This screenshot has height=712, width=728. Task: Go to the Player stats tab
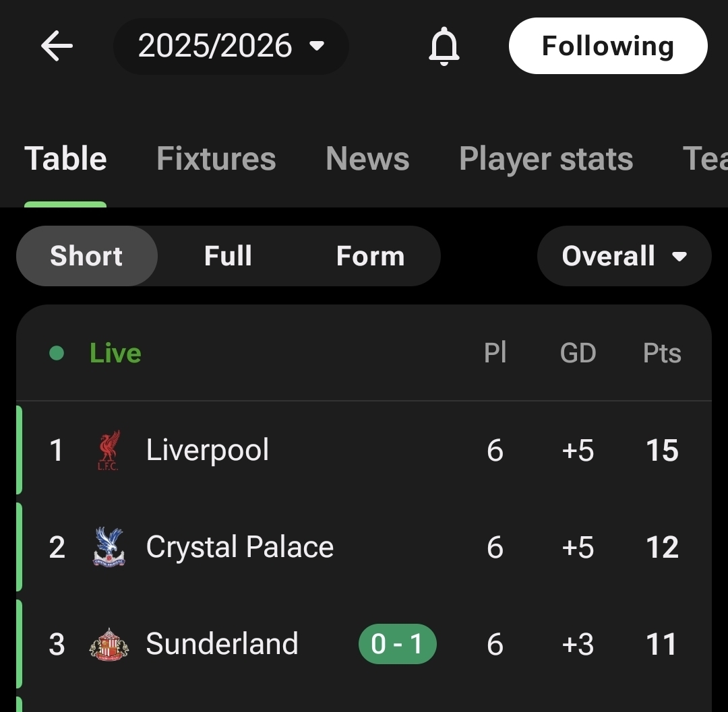pos(545,159)
